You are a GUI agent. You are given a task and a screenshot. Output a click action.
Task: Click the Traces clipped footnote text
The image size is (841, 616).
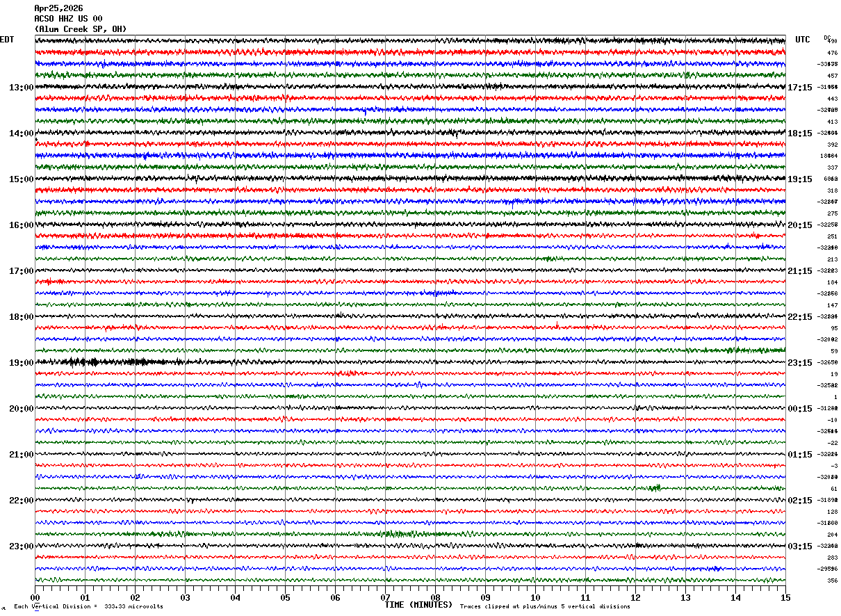[x=545, y=606]
